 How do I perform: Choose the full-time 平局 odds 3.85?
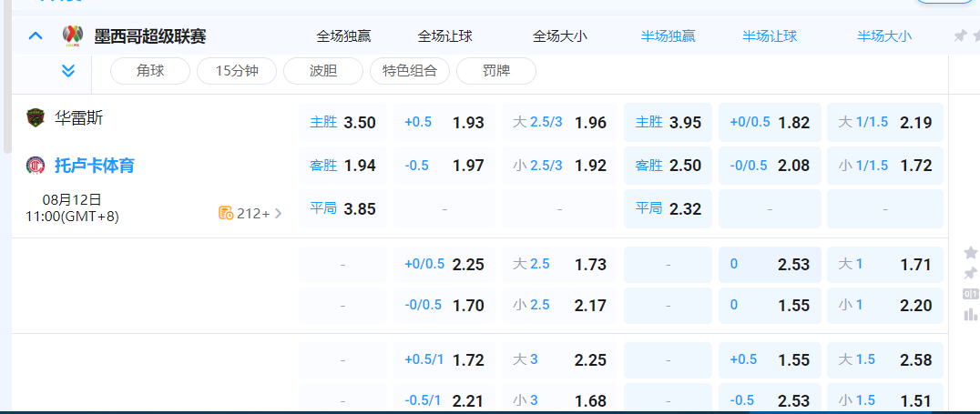click(x=342, y=208)
